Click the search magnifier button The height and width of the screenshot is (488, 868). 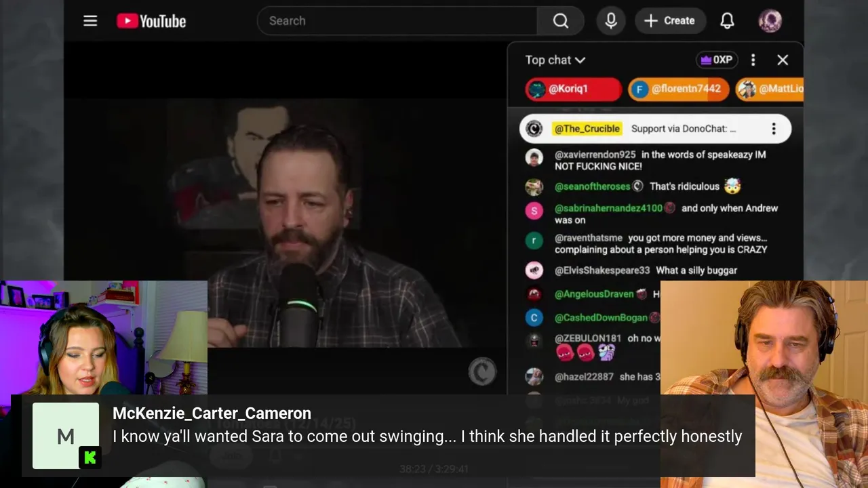[x=560, y=21]
